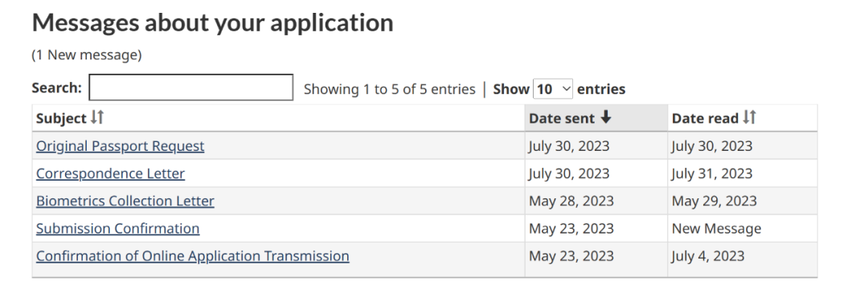
Task: Click the sort arrows icon beside Subject
Action: click(97, 117)
